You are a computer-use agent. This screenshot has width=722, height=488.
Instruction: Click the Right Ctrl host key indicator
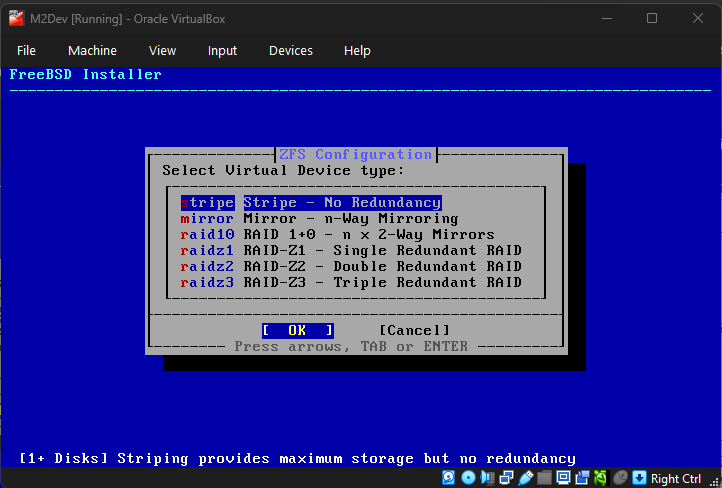(x=676, y=478)
